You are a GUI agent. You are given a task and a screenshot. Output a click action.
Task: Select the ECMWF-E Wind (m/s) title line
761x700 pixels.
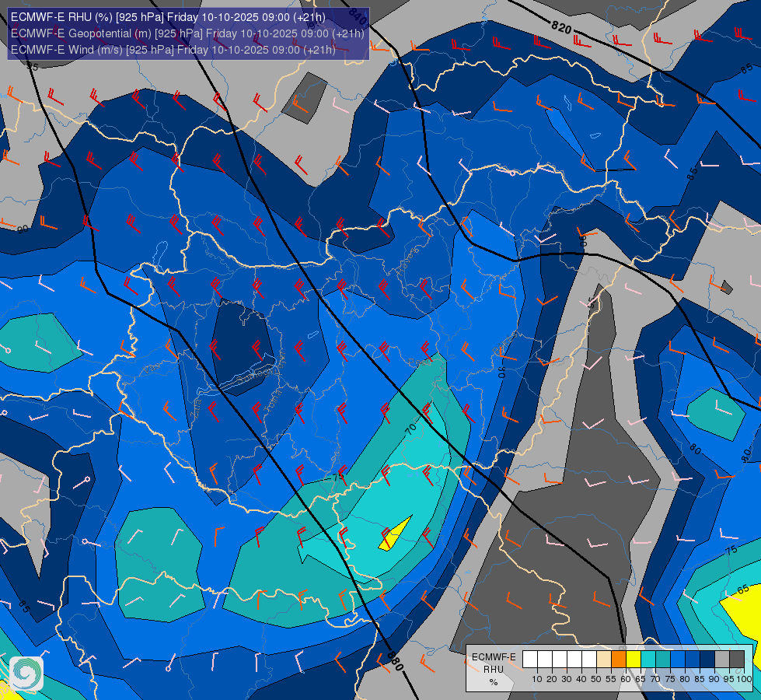173,50
